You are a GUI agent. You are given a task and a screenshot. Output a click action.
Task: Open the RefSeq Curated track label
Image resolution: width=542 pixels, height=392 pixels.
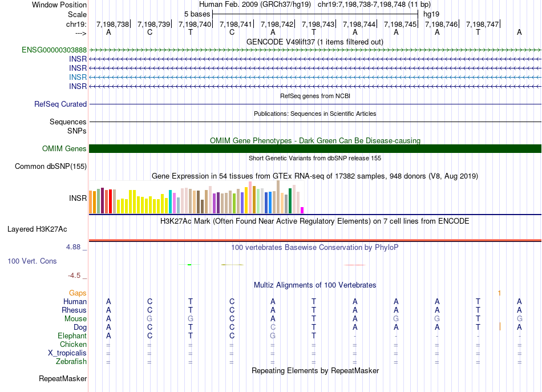tap(60, 104)
